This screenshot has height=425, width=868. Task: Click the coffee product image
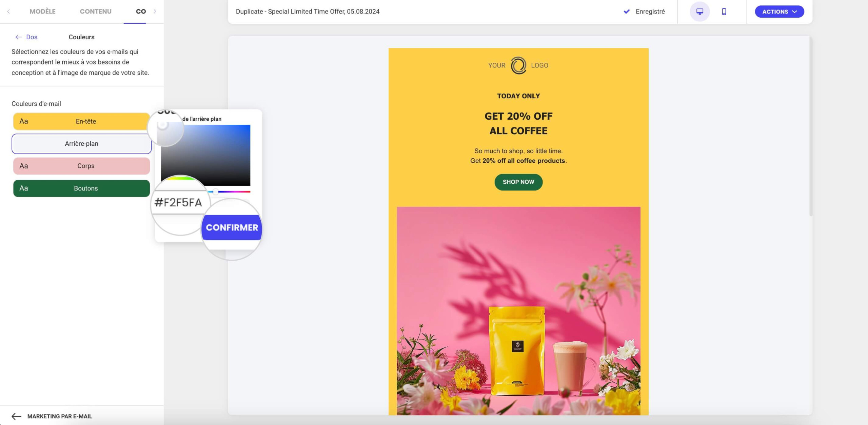click(x=518, y=311)
